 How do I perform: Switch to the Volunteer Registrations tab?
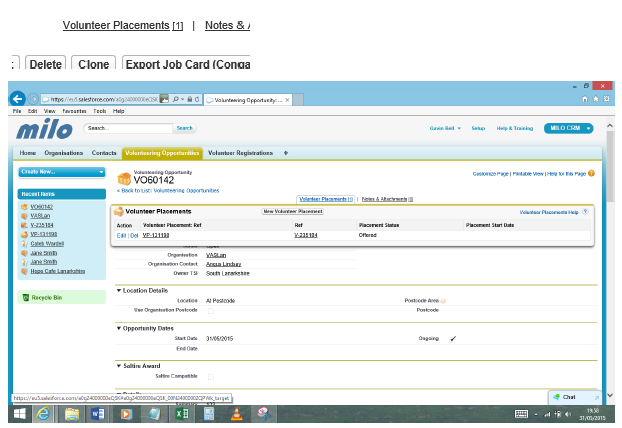[240, 153]
